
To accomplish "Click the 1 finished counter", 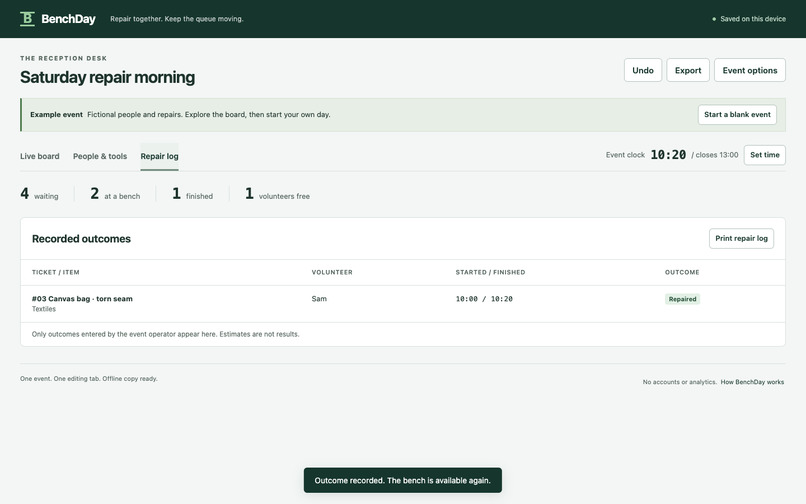I will (192, 194).
